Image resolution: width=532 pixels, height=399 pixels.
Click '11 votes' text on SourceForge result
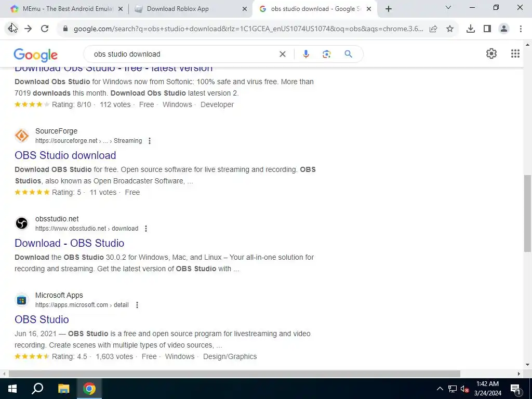coord(103,192)
